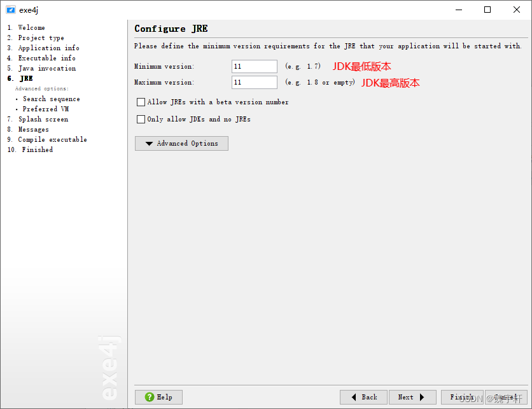Check the 'Only allow JDKs and no JREs' option
The image size is (532, 409).
pyautogui.click(x=140, y=118)
